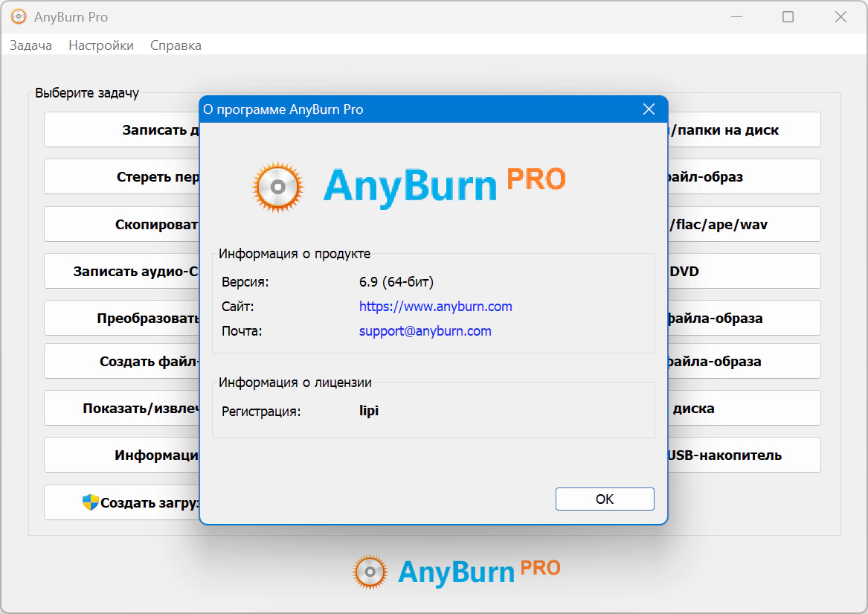Image resolution: width=868 pixels, height=614 pixels.
Task: Click the Информация о лицензии group title
Action: 295,383
